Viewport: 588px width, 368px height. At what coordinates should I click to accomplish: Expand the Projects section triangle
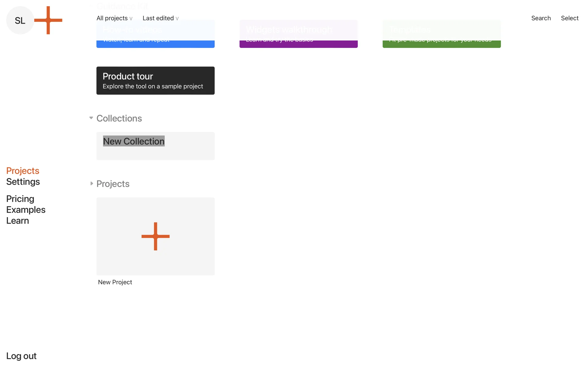[x=91, y=183]
